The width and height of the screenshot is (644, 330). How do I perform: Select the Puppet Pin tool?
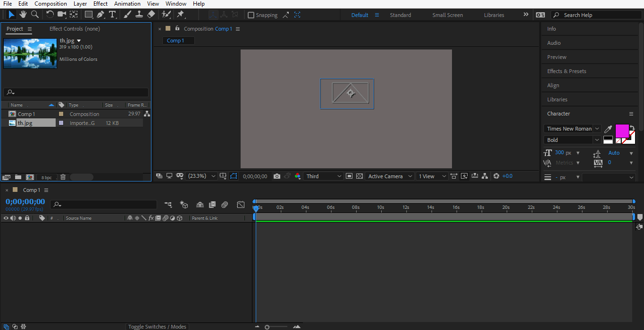pyautogui.click(x=180, y=15)
